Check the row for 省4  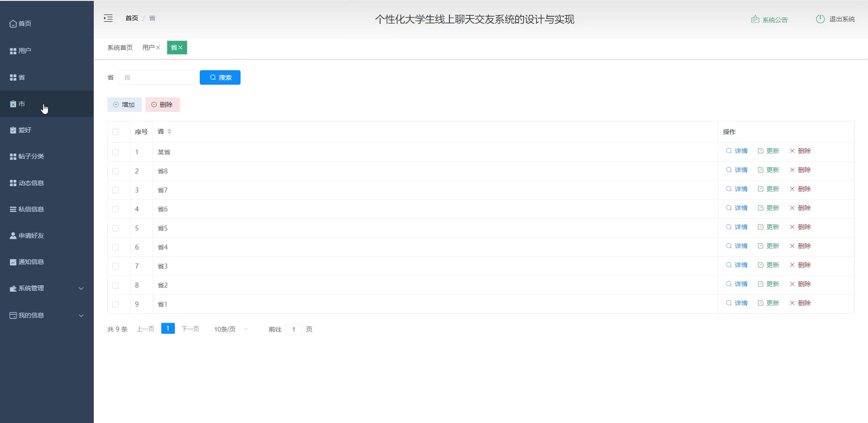point(116,247)
